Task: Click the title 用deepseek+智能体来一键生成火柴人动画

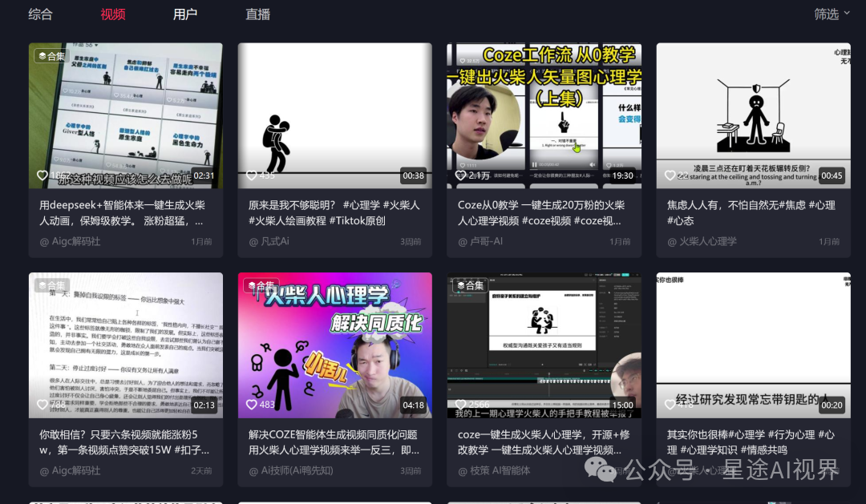Action: [122, 212]
